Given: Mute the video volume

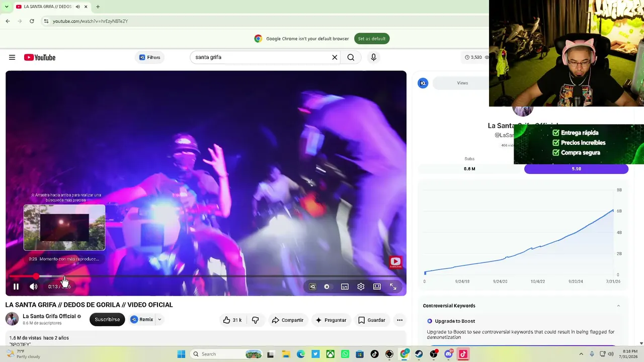Looking at the screenshot, I should point(33,287).
